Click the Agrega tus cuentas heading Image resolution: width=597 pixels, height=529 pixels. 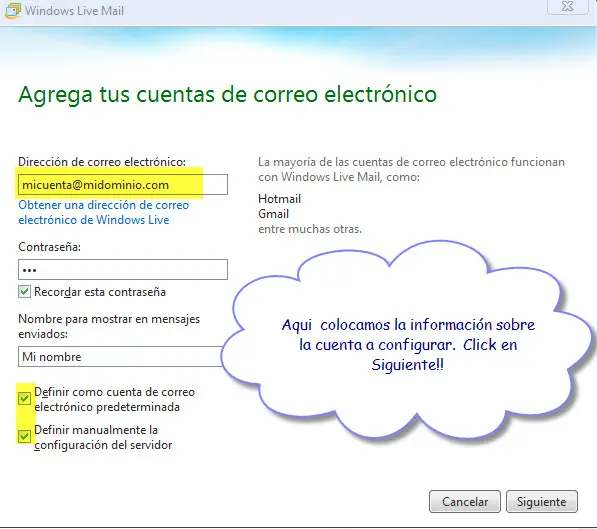coord(227,94)
